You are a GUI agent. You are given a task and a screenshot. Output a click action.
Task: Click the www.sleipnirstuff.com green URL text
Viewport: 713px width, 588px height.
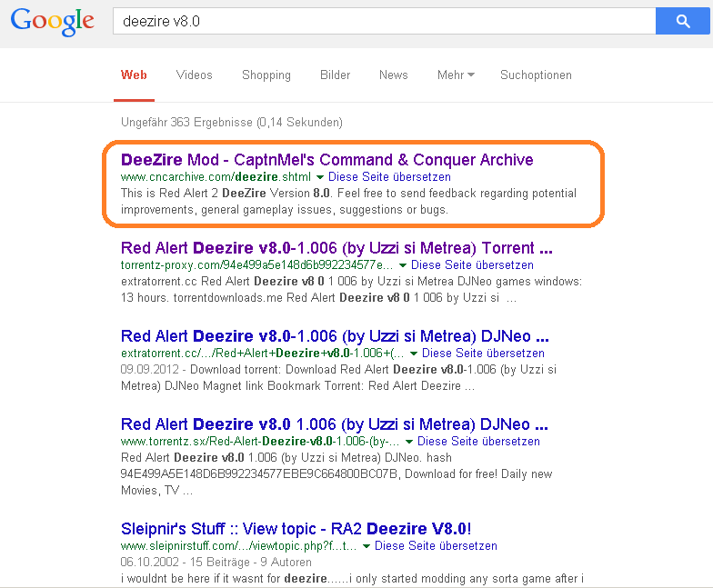coord(238,545)
